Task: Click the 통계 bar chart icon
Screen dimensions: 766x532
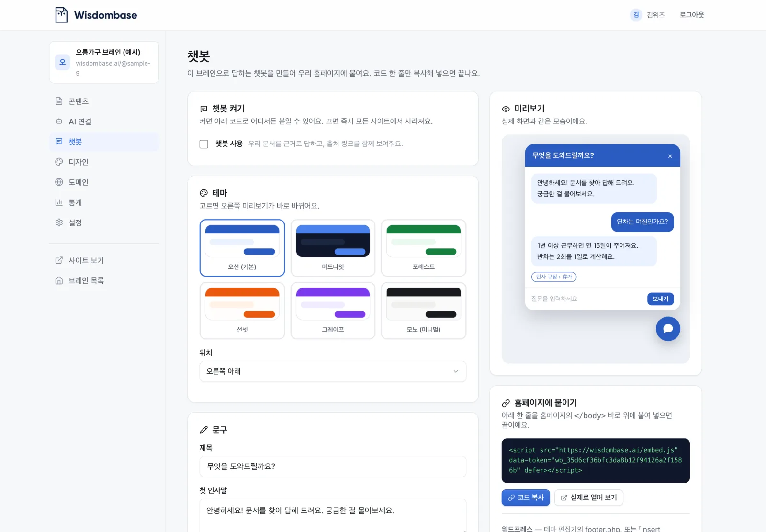Action: click(59, 202)
